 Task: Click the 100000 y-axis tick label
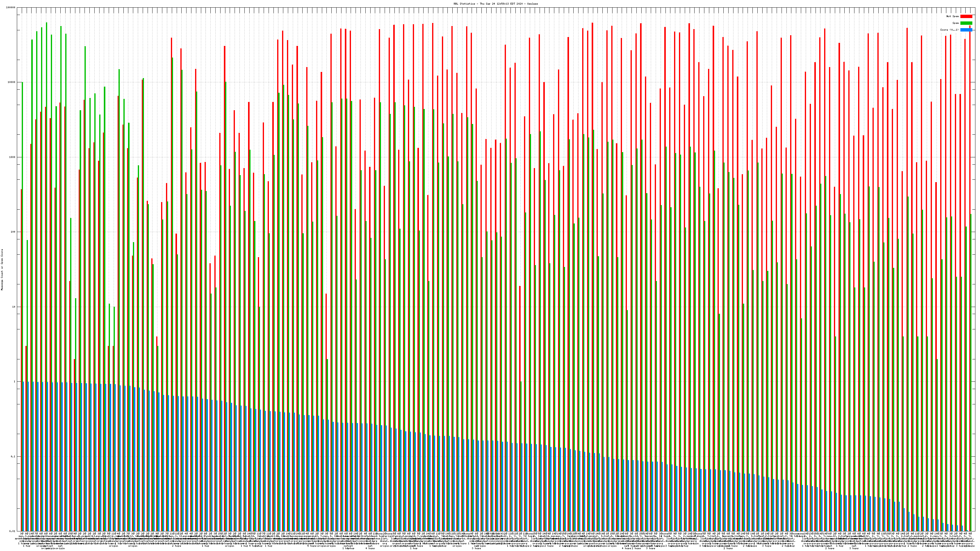(11, 8)
